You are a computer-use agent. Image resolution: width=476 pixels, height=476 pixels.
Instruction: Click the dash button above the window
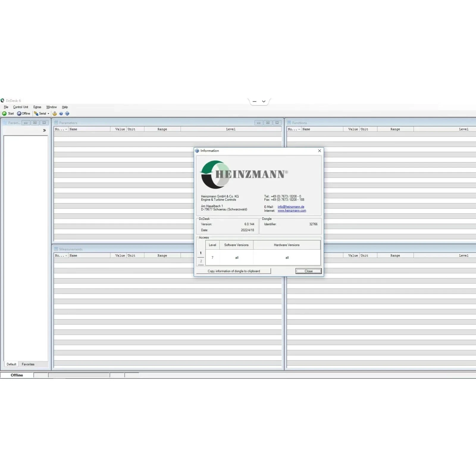pyautogui.click(x=254, y=101)
